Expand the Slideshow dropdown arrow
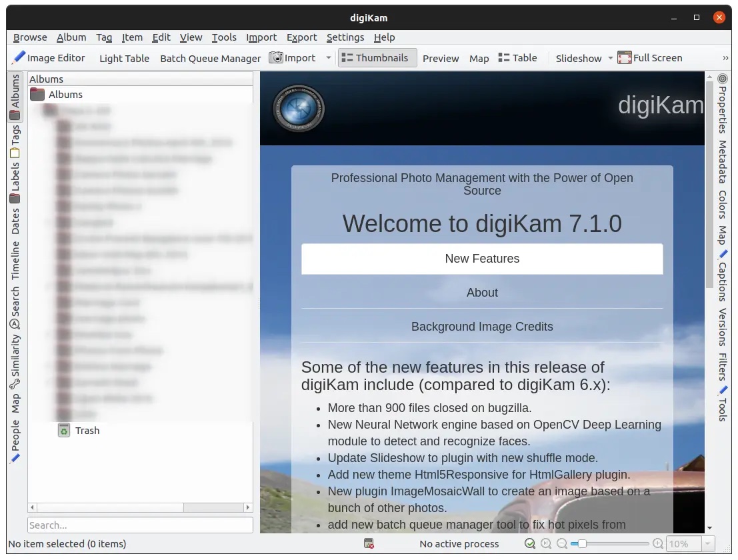Image resolution: width=738 pixels, height=560 pixels. 610,59
